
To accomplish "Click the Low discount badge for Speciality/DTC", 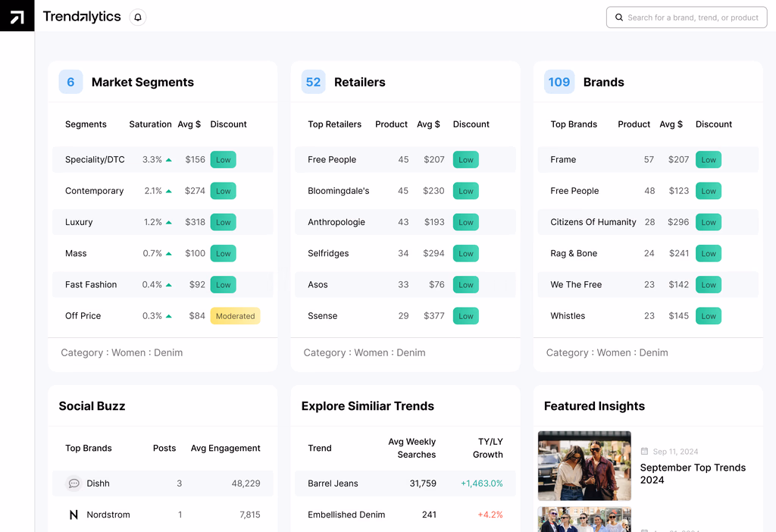I will [224, 160].
